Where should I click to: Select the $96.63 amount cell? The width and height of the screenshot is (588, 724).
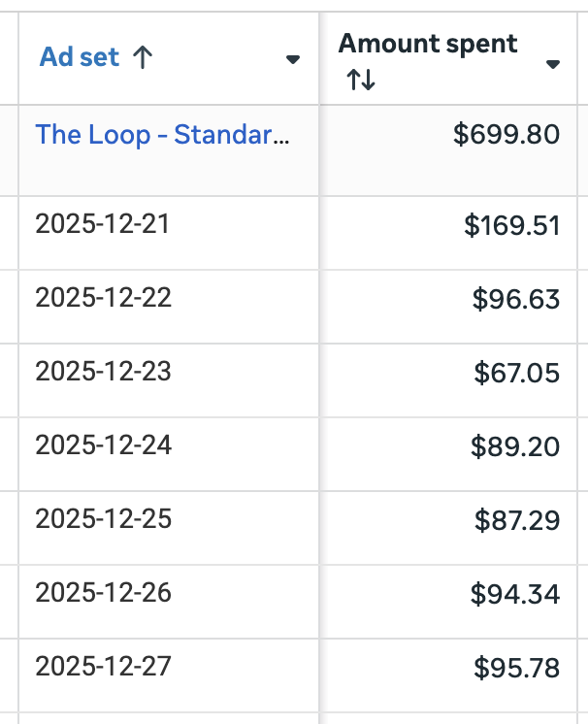(516, 300)
